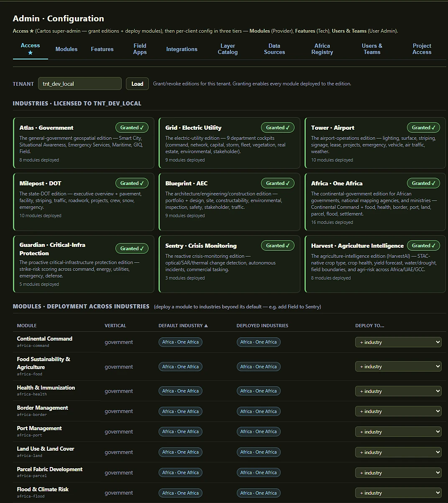Go to the Field Apps tab
The image size is (448, 503).
[140, 49]
